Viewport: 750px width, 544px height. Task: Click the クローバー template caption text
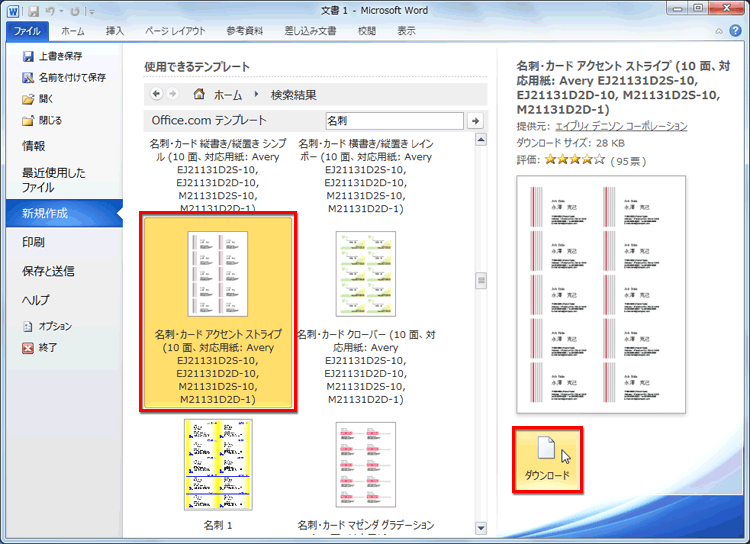(x=366, y=367)
